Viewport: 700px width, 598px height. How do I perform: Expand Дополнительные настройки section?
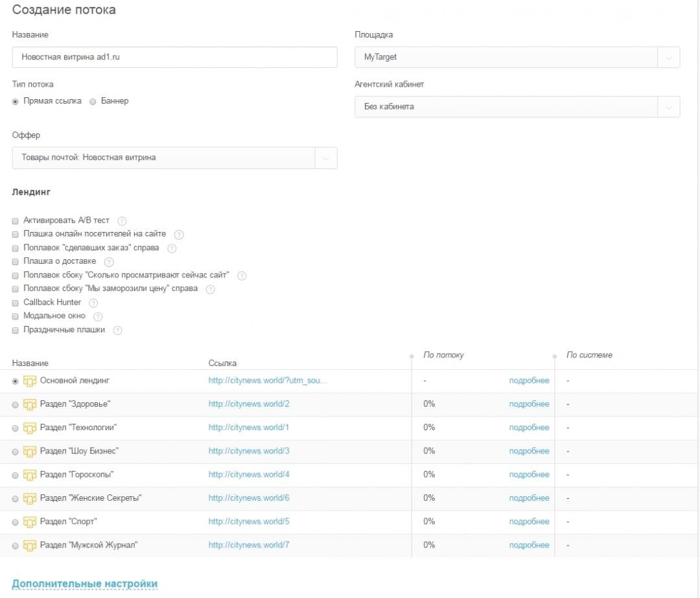click(85, 584)
